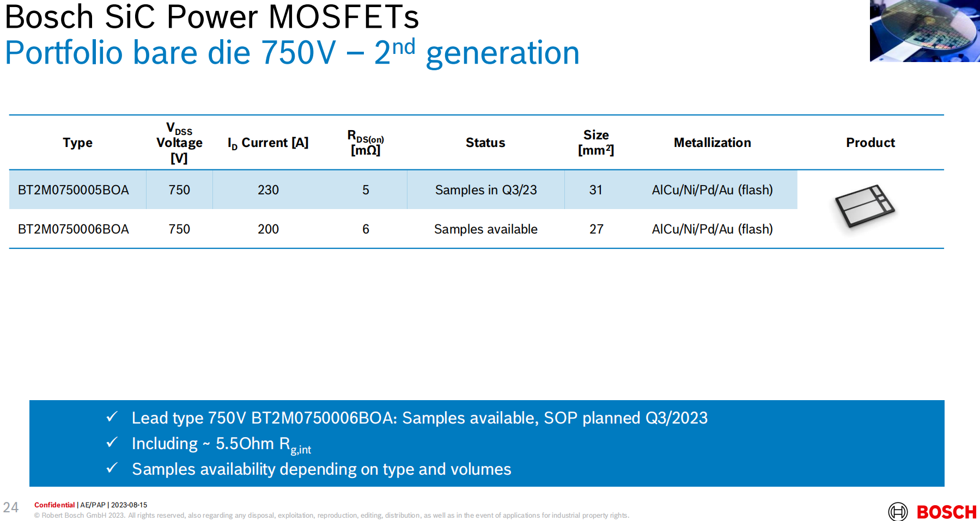Select the BT2M0750006BOA type cell in table

(74, 229)
